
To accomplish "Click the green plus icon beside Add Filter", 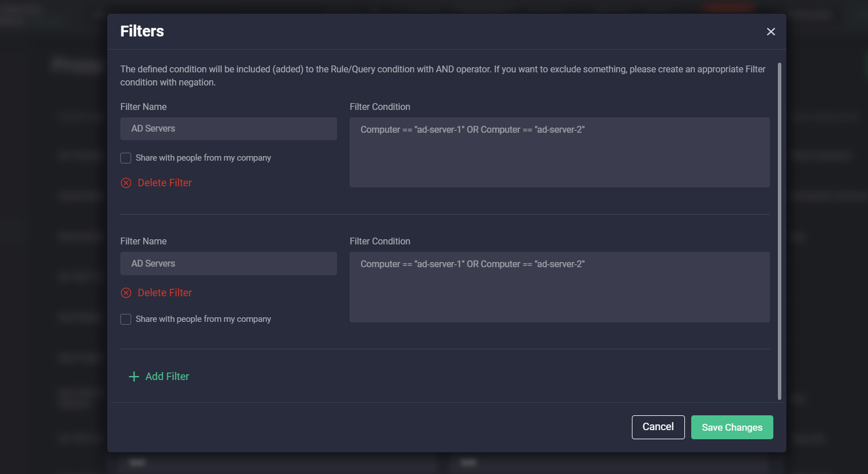I will tap(134, 377).
